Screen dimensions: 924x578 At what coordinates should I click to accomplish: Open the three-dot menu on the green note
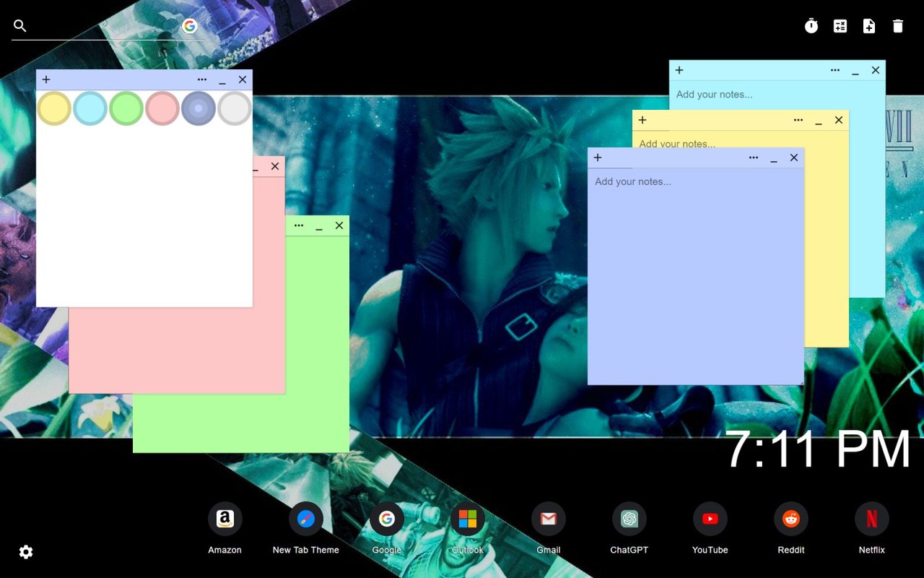tap(299, 225)
